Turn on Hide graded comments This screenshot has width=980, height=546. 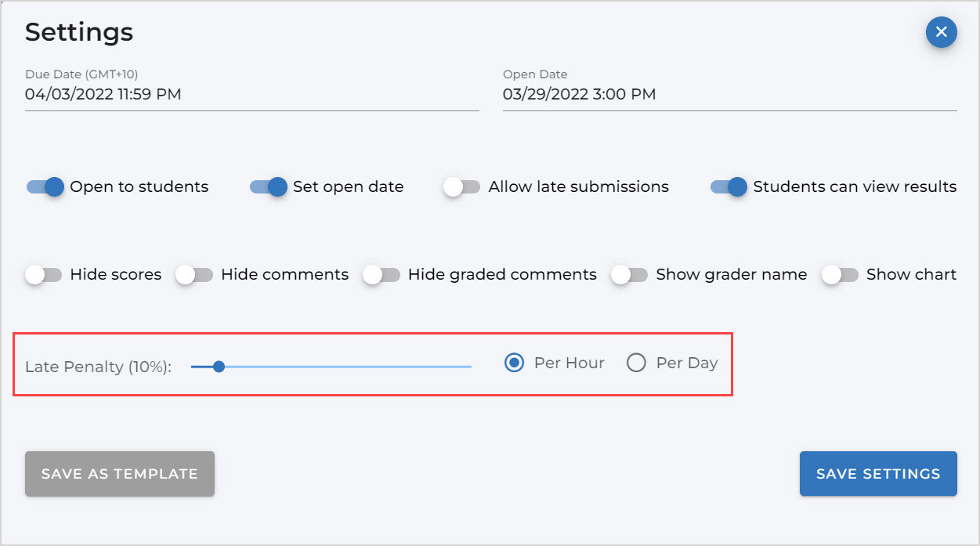(x=382, y=275)
